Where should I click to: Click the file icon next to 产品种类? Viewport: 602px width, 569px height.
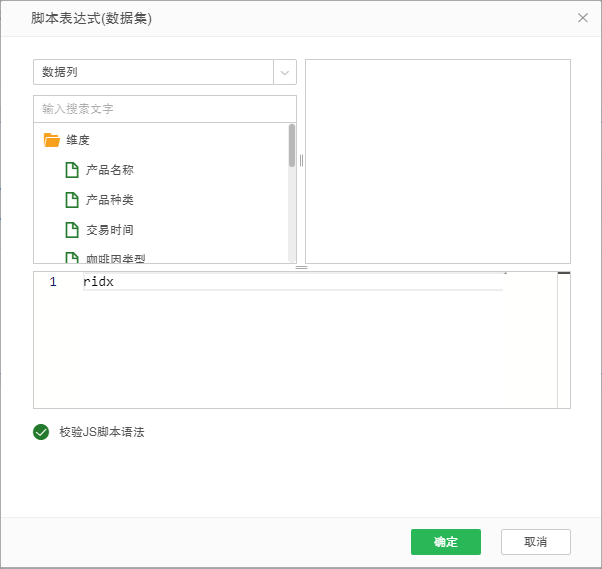point(71,200)
